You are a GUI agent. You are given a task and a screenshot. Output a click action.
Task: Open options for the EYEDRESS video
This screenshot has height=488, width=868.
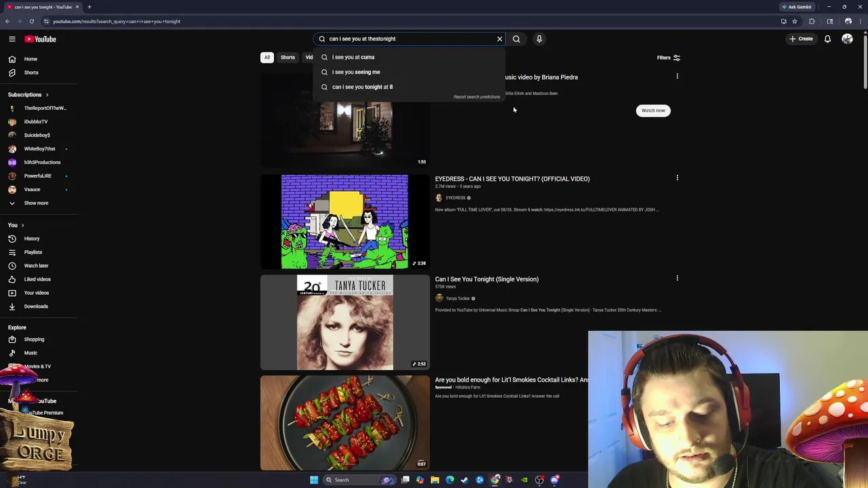click(x=677, y=178)
